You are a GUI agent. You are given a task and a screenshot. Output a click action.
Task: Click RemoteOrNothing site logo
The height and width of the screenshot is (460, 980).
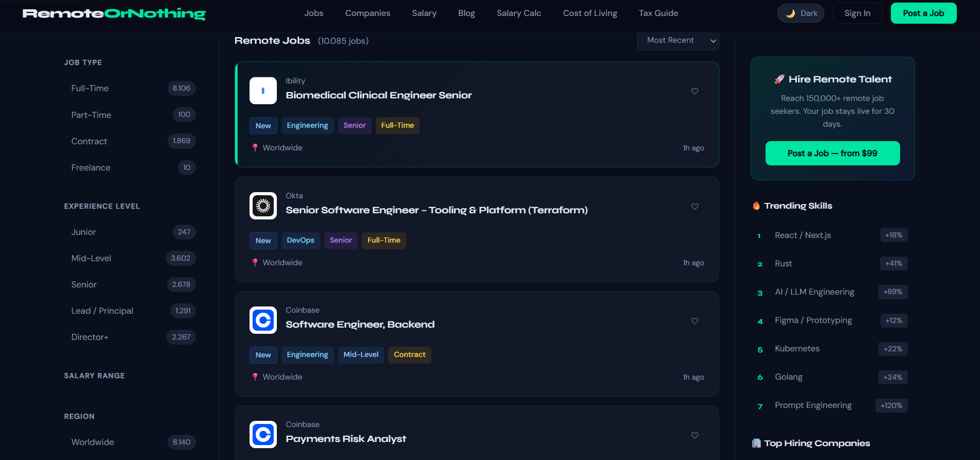(x=114, y=13)
